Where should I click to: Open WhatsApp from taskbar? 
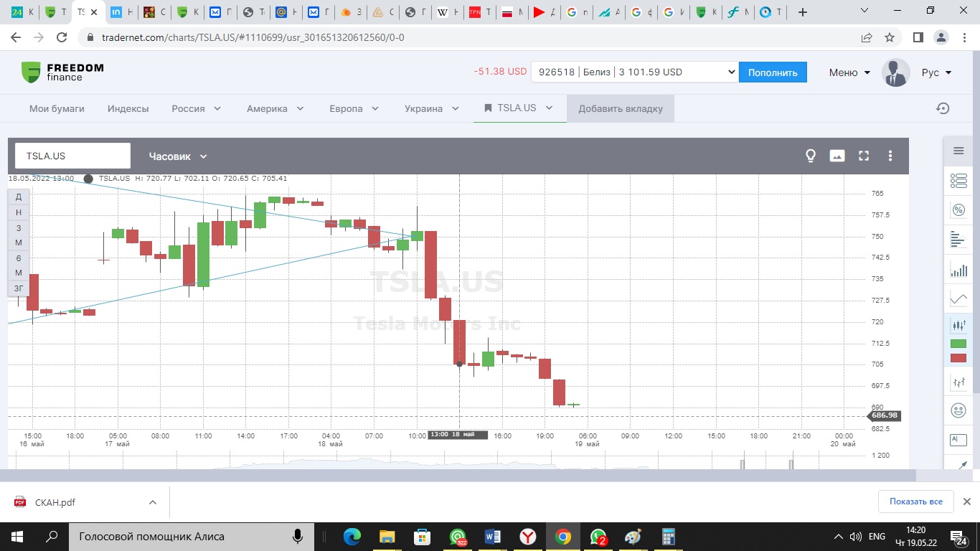pyautogui.click(x=598, y=537)
